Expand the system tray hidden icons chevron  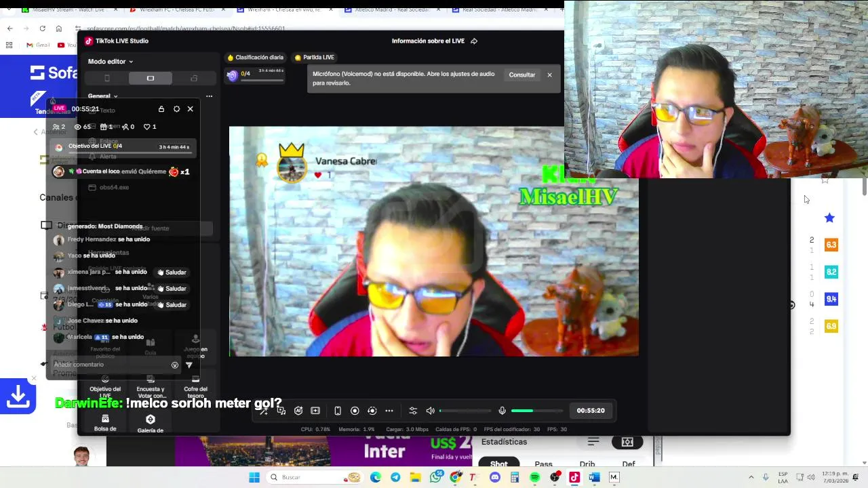pos(751,477)
